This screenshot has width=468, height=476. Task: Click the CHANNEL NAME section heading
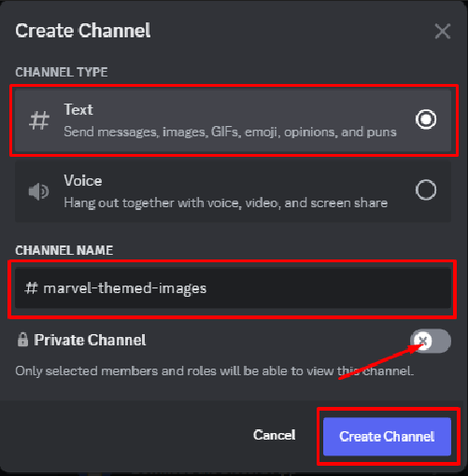tap(64, 251)
